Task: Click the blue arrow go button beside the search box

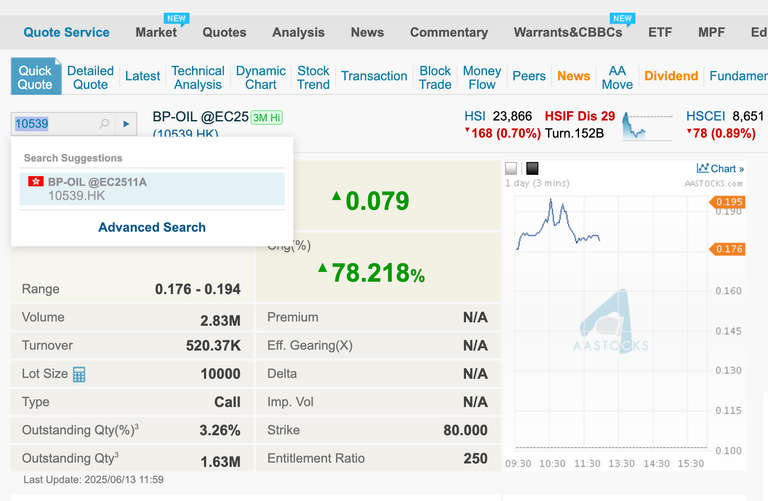Action: click(x=126, y=124)
